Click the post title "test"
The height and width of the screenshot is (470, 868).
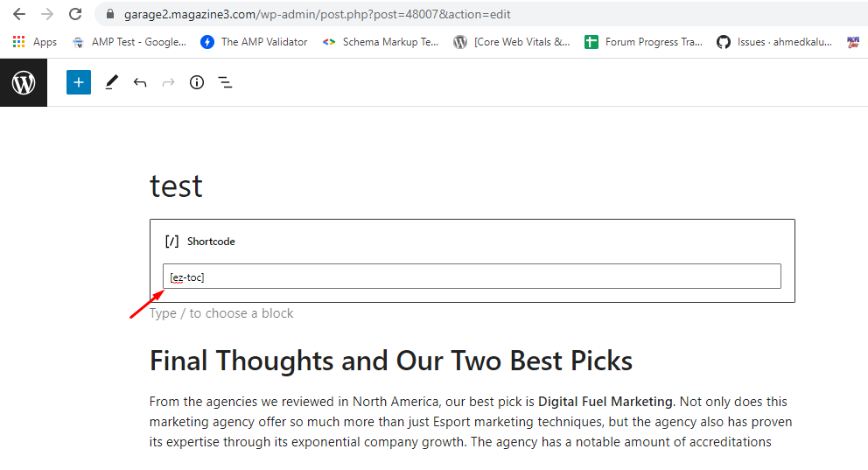point(176,186)
